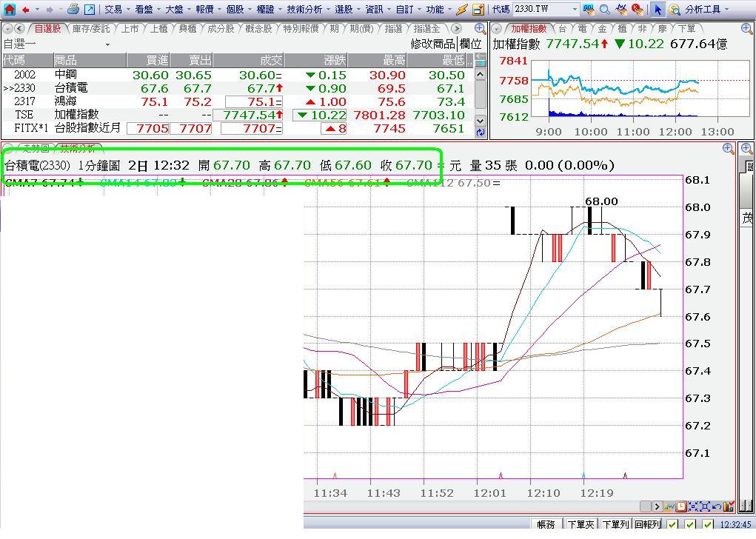Select the 下單 tab in index panel
The width and height of the screenshot is (756, 539).
click(x=686, y=29)
